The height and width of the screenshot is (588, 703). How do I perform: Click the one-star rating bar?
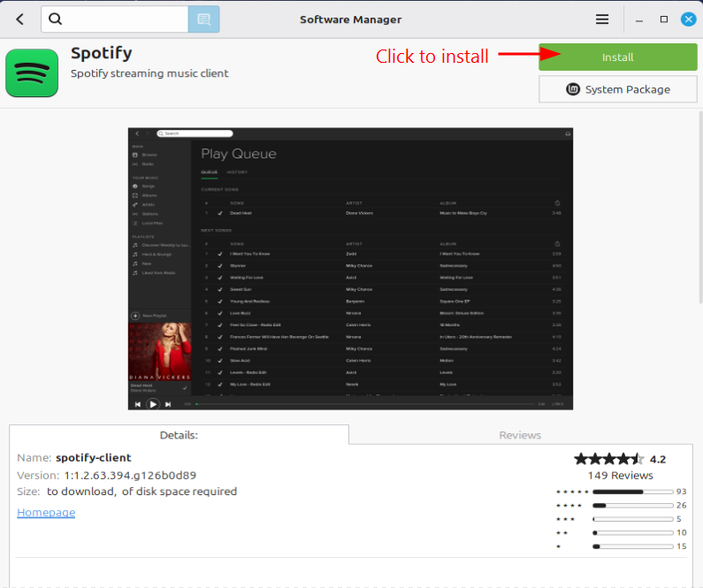pos(632,546)
